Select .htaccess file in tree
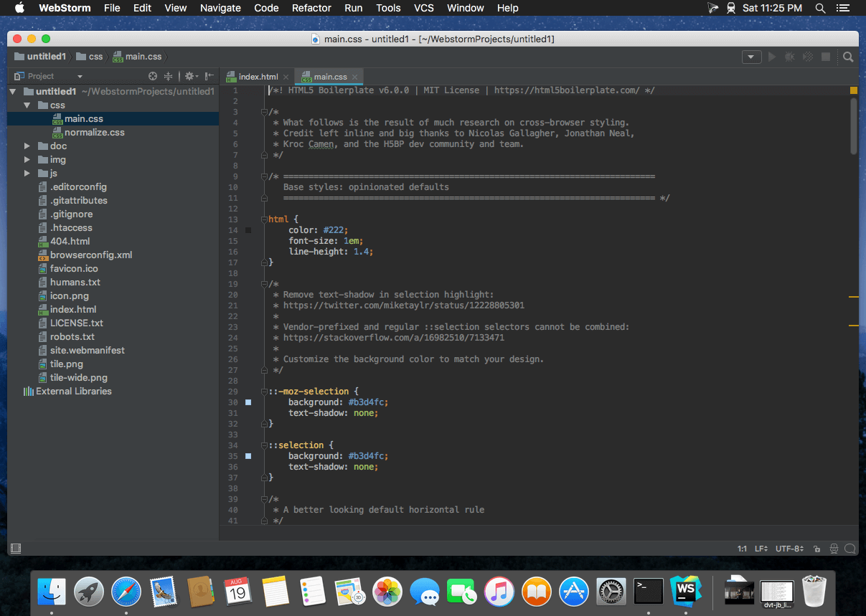The width and height of the screenshot is (866, 616). click(64, 228)
